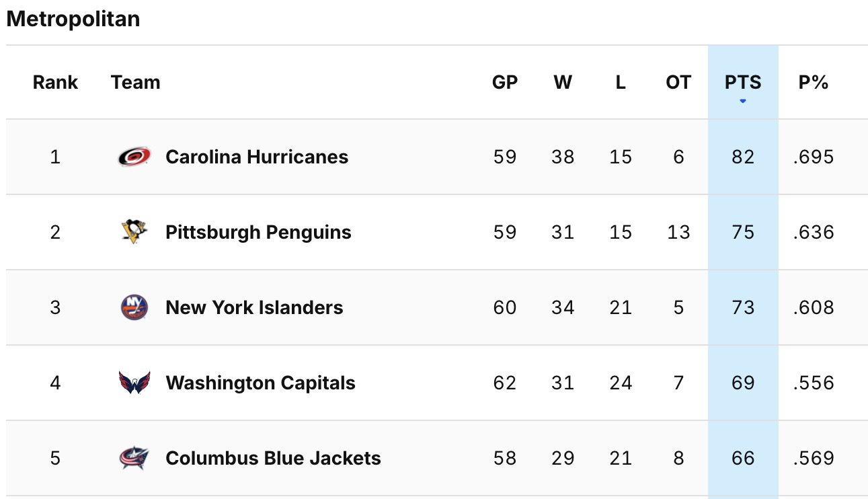Sort table by W column header
This screenshot has height=499, width=868.
coord(563,82)
